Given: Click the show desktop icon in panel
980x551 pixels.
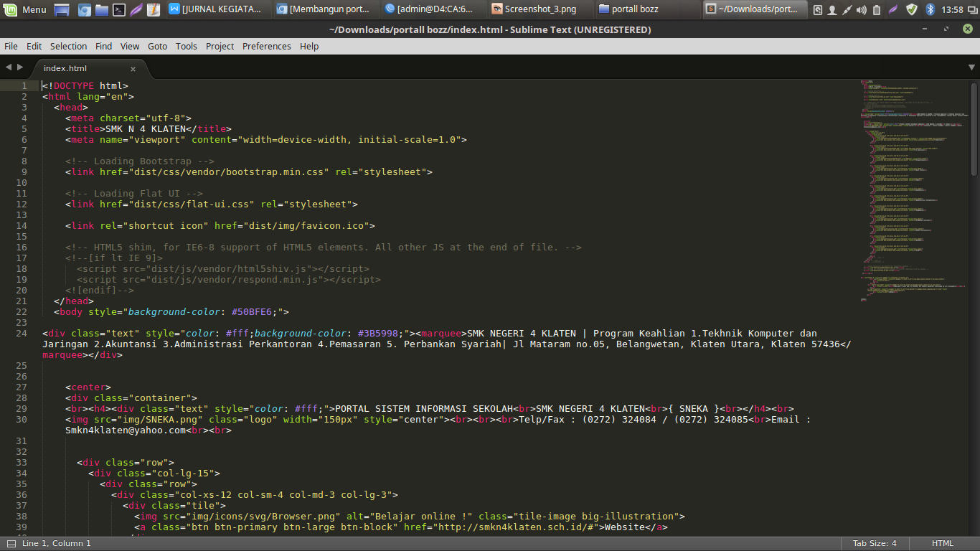Looking at the screenshot, I should (x=62, y=9).
